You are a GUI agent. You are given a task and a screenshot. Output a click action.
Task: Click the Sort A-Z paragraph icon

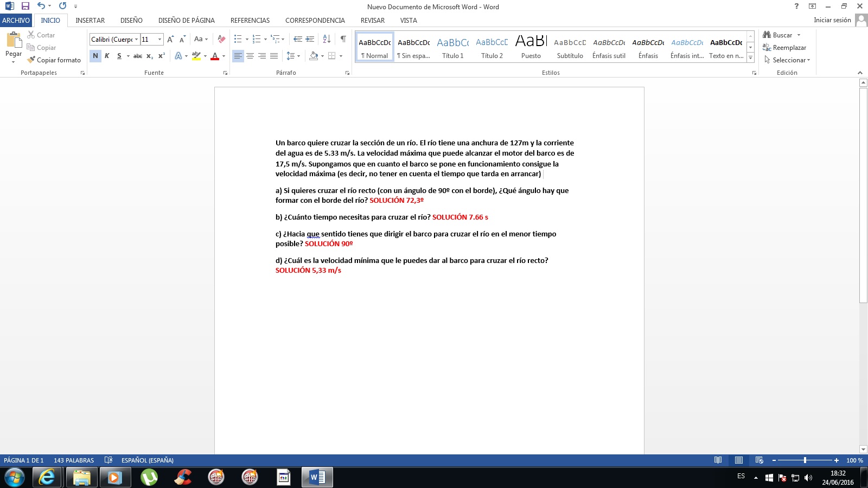(x=327, y=39)
